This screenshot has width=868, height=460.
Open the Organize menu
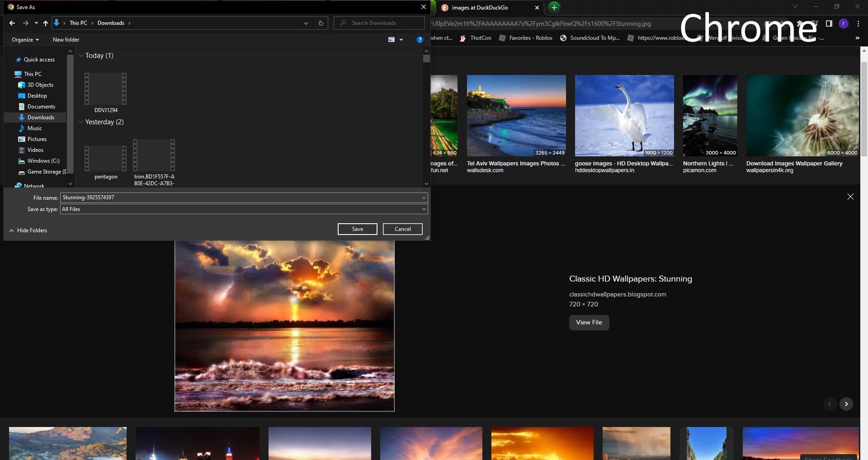pyautogui.click(x=25, y=40)
